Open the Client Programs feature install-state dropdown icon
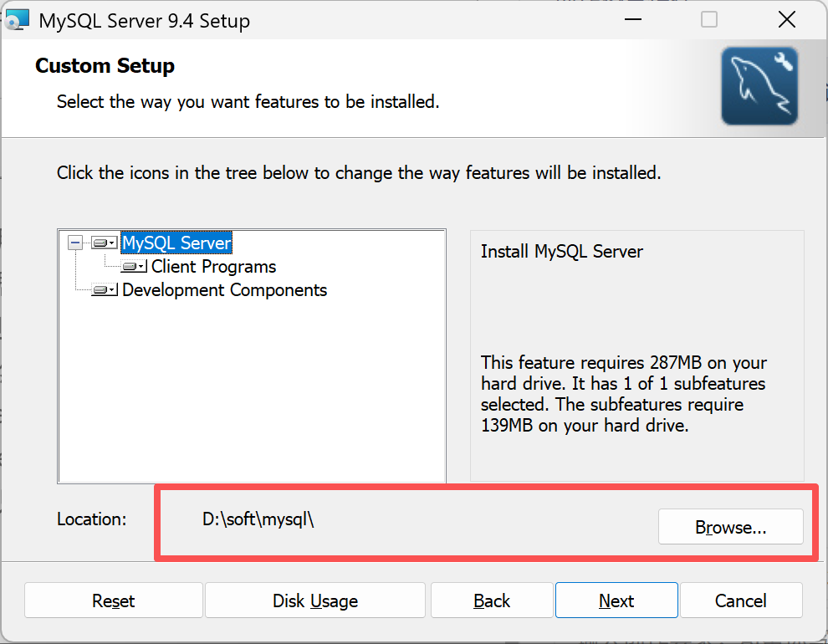This screenshot has height=644, width=828. 134,266
